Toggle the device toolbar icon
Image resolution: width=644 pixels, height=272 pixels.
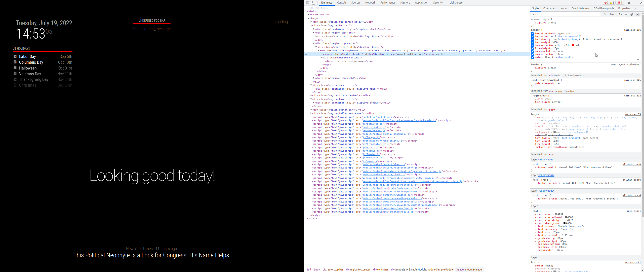[313, 3]
